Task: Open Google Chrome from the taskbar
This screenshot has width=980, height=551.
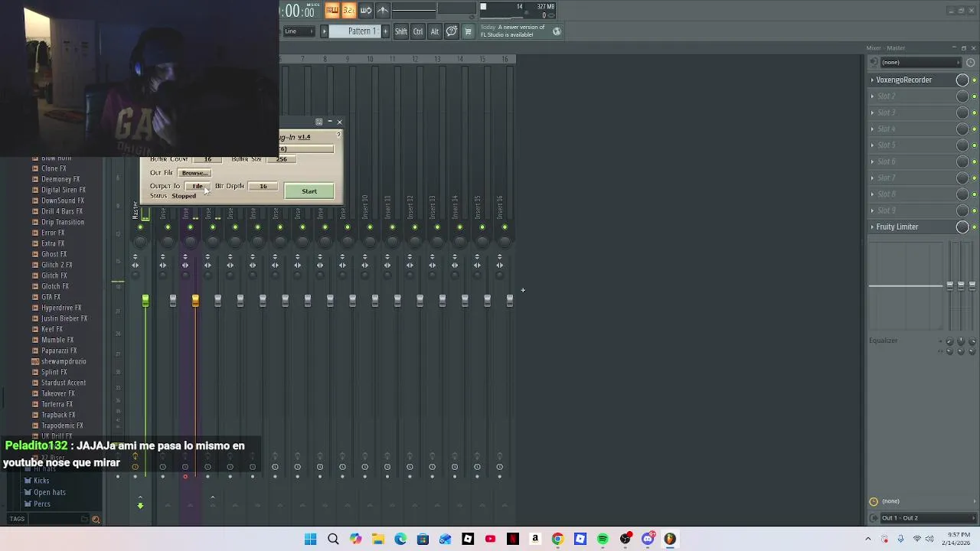Action: (x=557, y=540)
